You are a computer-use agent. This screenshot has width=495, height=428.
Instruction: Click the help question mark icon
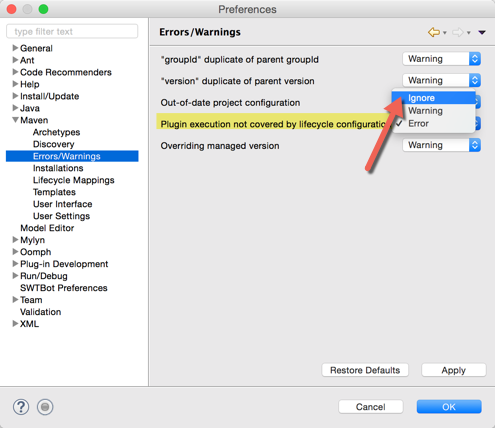click(21, 407)
